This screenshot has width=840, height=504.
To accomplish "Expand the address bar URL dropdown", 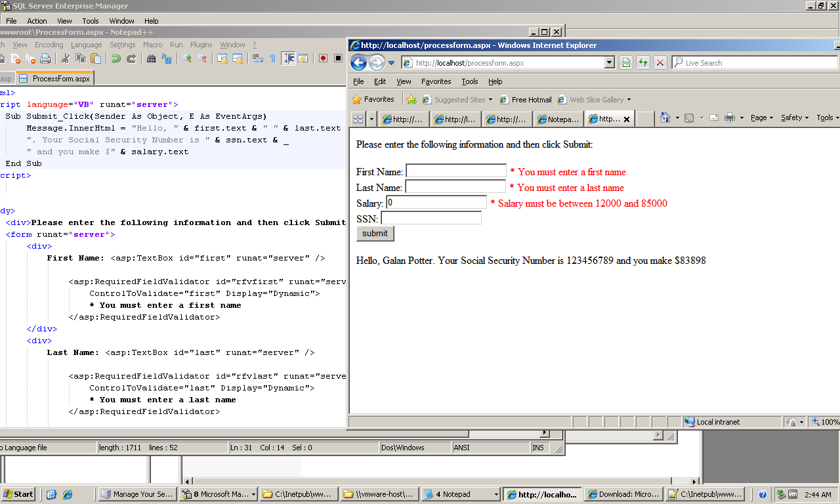I will [x=610, y=63].
